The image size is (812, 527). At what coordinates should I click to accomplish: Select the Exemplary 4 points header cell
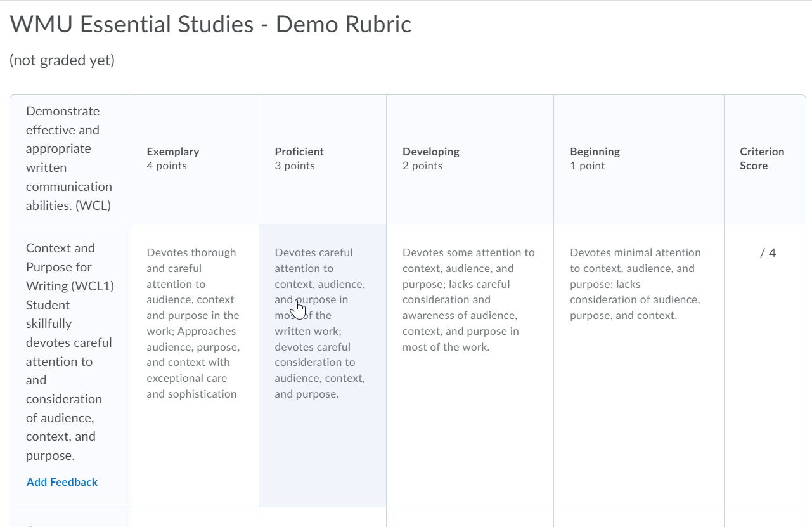tap(194, 159)
